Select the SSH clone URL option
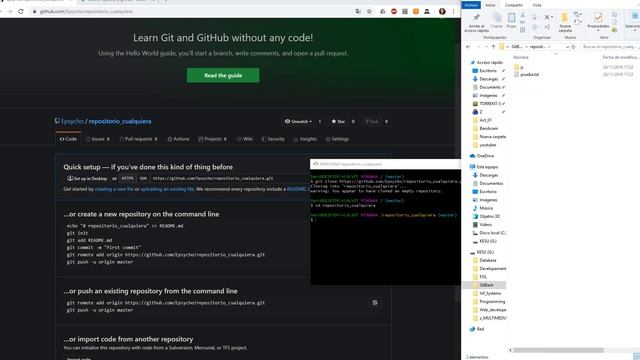This screenshot has width=640, height=360. click(x=143, y=178)
